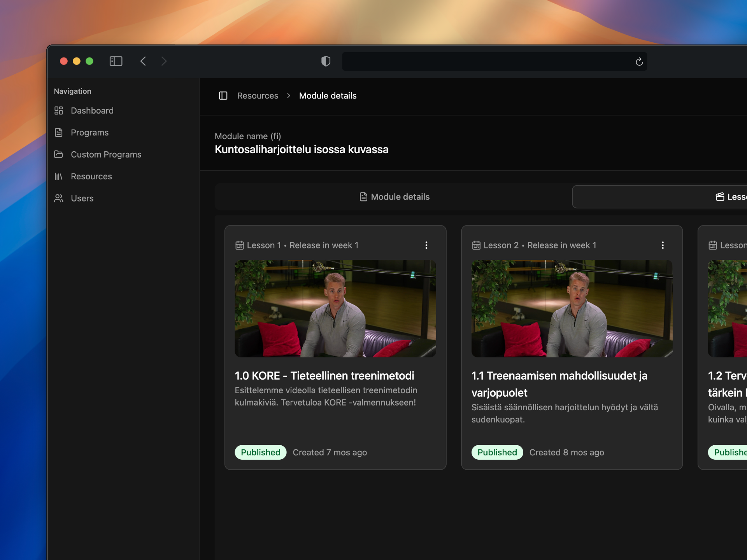Screen dimensions: 747x560
Task: Click the Lesson 2 video thumbnail
Action: (x=572, y=308)
